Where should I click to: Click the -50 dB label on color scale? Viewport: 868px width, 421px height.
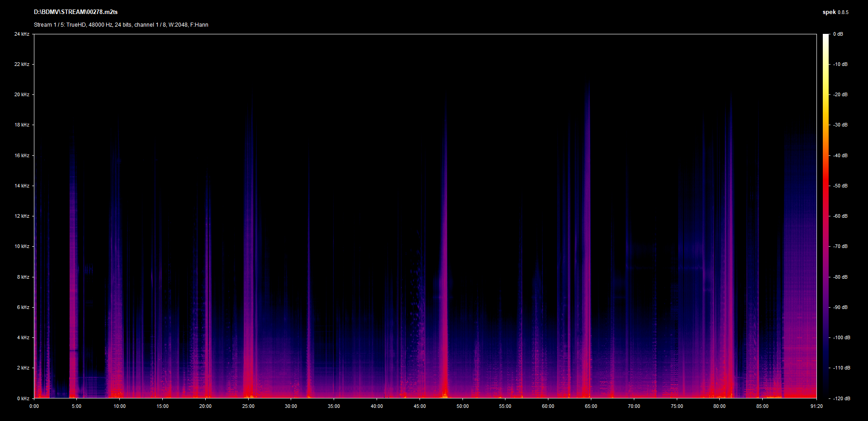(x=840, y=186)
